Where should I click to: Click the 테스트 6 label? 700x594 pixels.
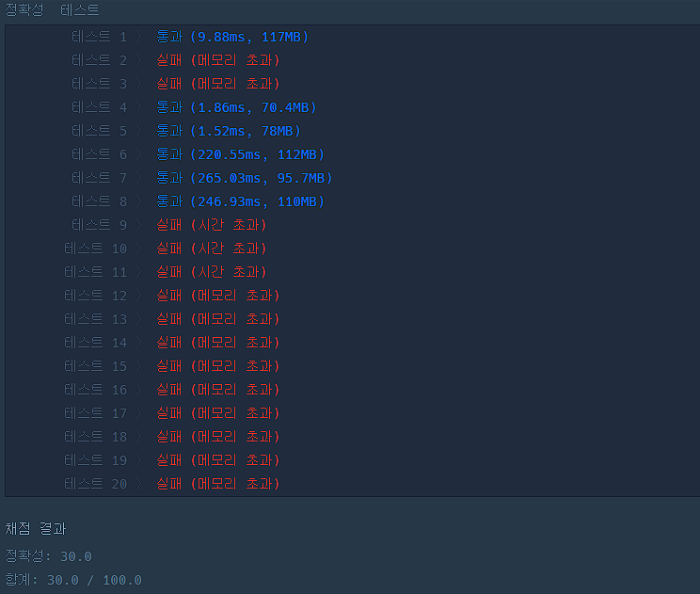pos(99,154)
